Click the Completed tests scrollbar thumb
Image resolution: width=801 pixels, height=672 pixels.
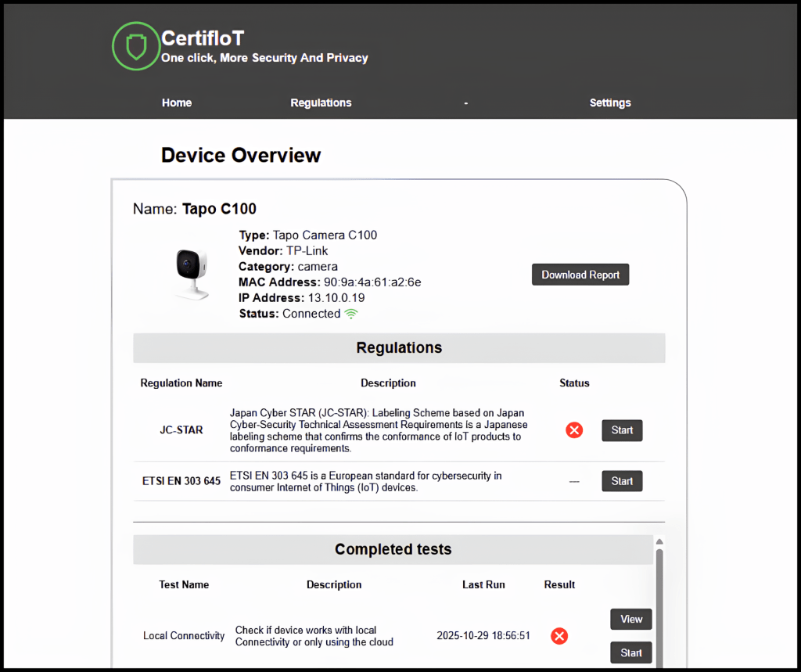(x=659, y=602)
